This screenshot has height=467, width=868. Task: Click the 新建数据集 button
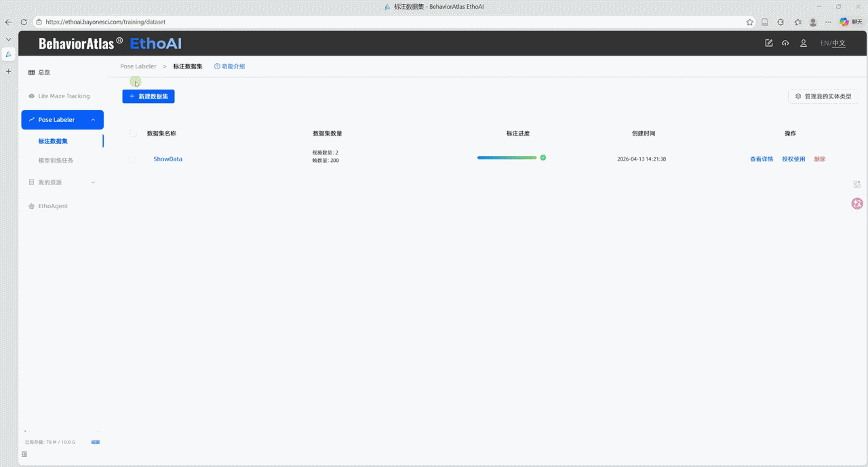[x=149, y=96]
